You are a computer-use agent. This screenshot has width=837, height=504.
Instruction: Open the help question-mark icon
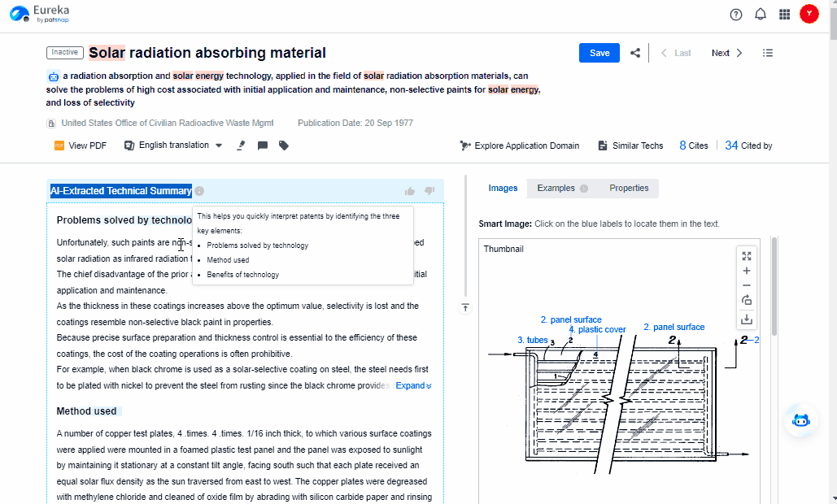(736, 14)
